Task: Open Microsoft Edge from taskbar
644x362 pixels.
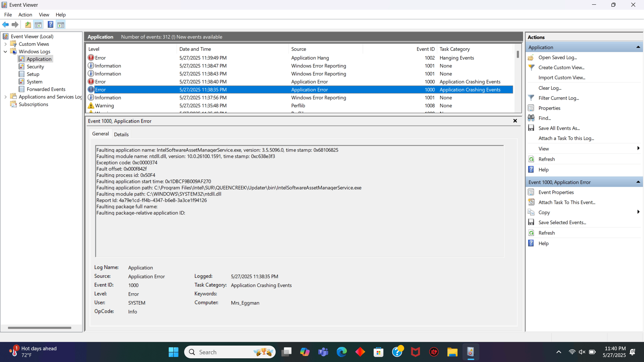Action: tap(342, 352)
